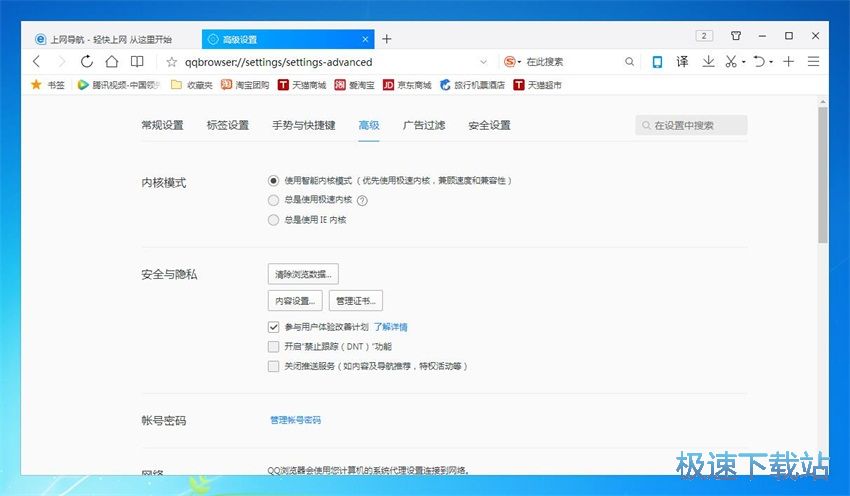Open the blue mobile phone icon
This screenshot has width=850, height=496.
tap(657, 62)
